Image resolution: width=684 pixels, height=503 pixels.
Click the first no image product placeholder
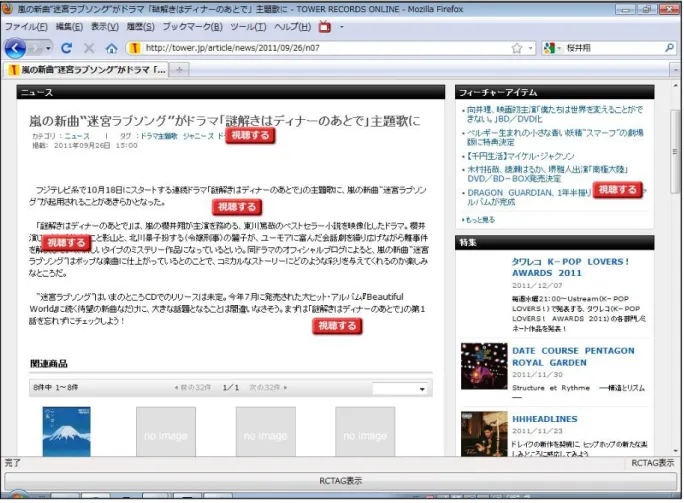166,432
